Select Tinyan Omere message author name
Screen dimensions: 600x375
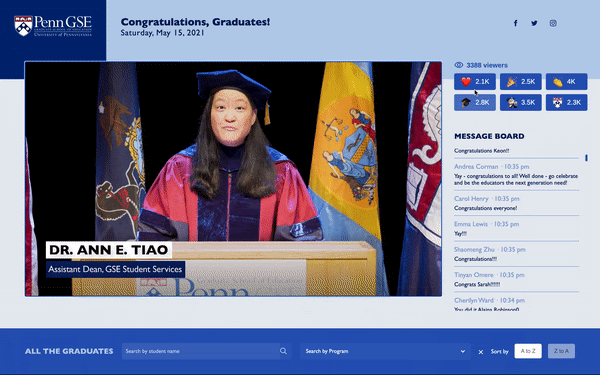pos(474,275)
